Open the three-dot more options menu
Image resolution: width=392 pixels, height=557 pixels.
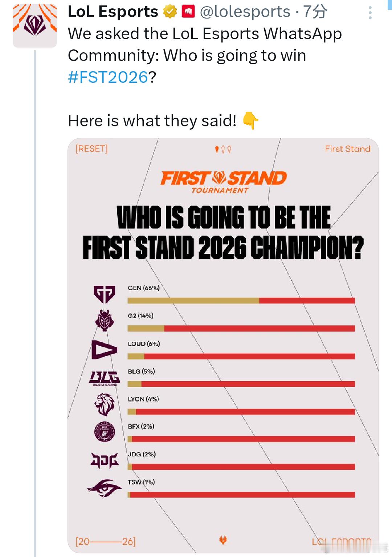point(370,13)
